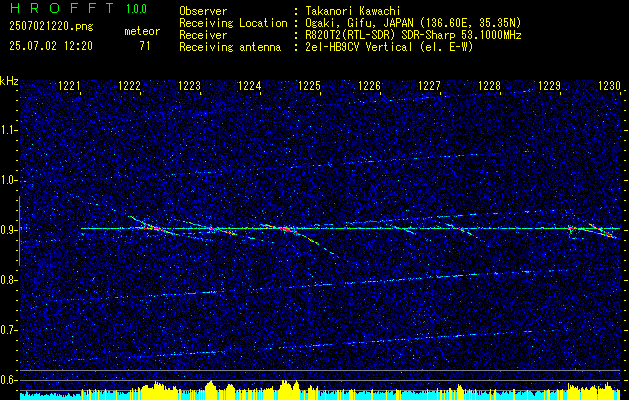Click frequency axis label 0.8

point(9,280)
